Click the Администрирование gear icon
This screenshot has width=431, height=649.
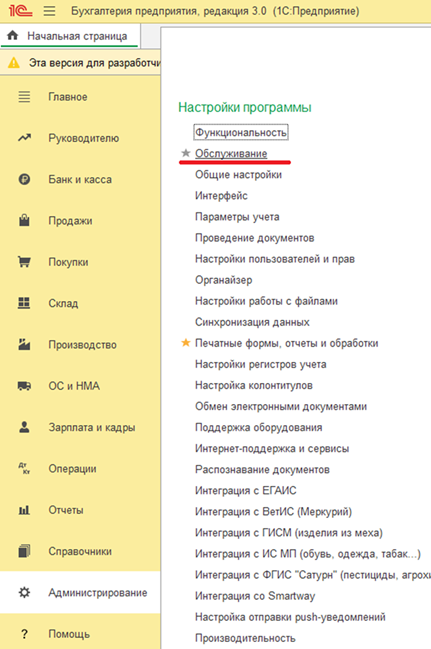tap(24, 593)
